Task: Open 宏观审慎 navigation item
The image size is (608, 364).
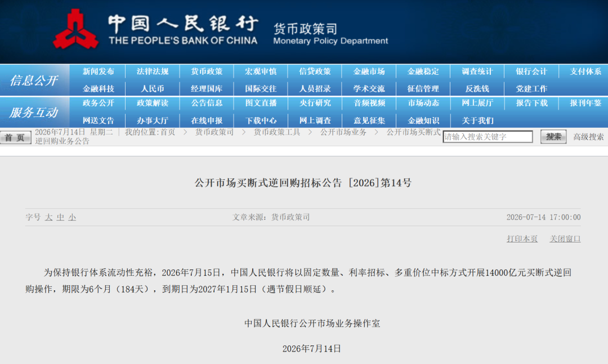Action: pyautogui.click(x=261, y=71)
